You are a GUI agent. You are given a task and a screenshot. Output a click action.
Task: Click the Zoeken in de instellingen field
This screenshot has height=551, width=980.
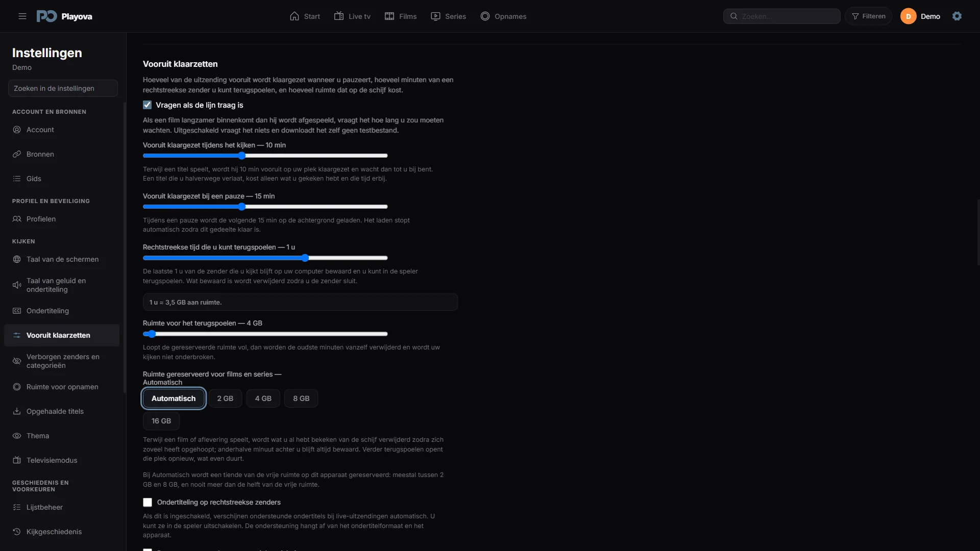click(63, 88)
